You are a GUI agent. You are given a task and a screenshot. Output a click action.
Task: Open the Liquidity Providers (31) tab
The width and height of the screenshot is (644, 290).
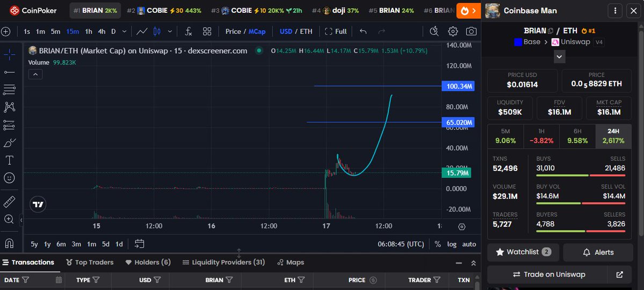(224, 262)
